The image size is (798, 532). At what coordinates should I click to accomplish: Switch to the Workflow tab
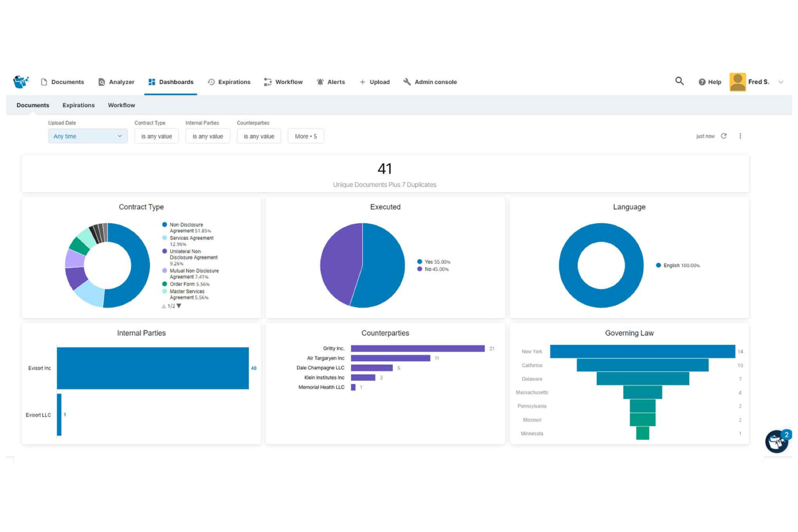(x=121, y=105)
